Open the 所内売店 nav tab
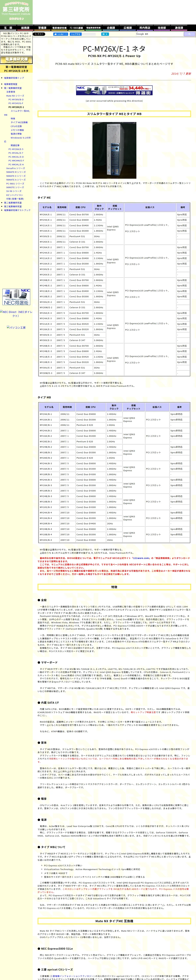The image size is (196, 980). (x=145, y=28)
